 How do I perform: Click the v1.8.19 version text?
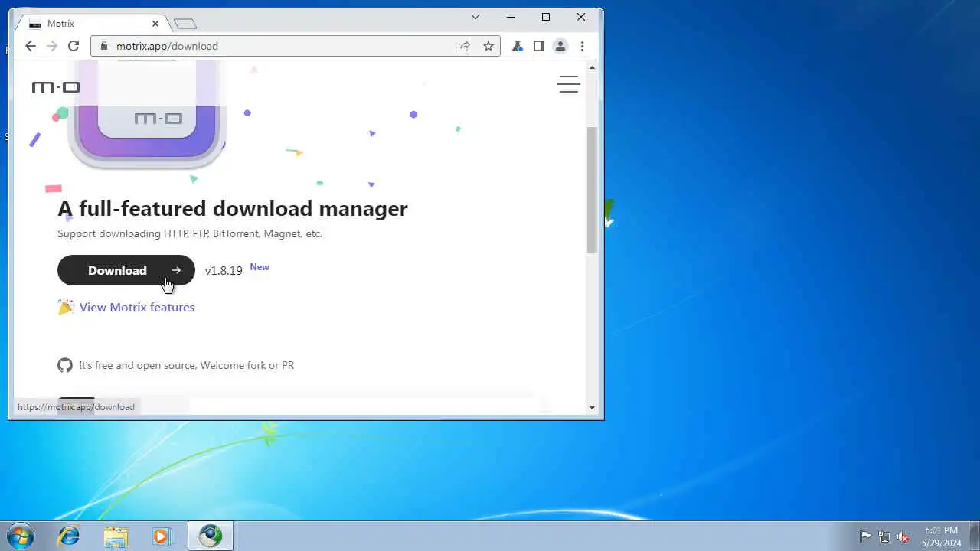(x=224, y=270)
